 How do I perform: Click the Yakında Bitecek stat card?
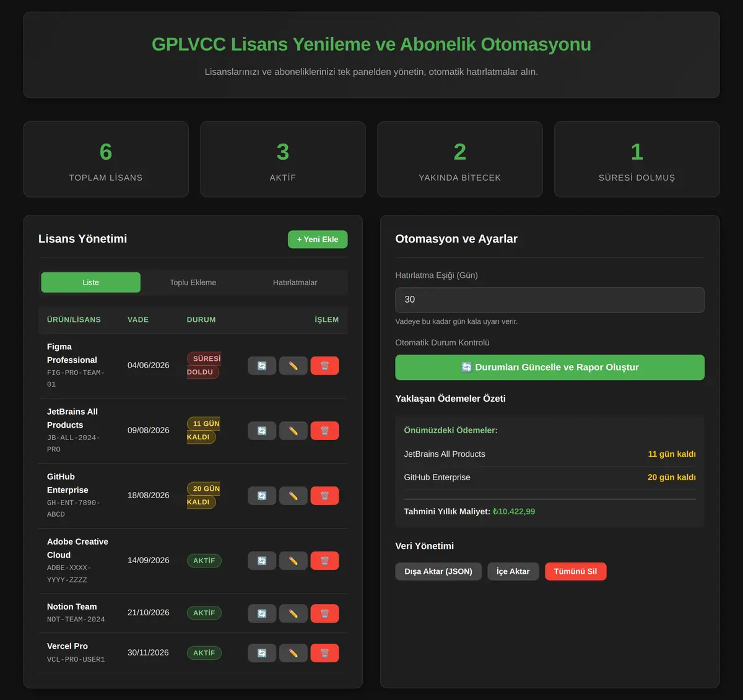pos(460,160)
